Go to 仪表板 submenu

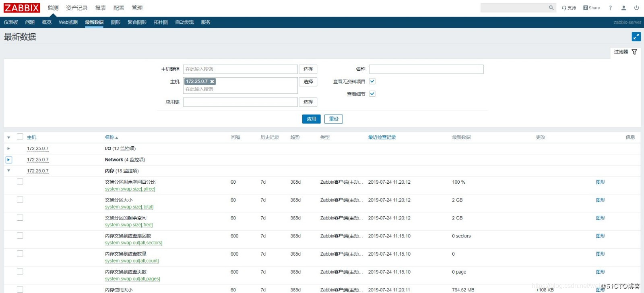point(11,22)
